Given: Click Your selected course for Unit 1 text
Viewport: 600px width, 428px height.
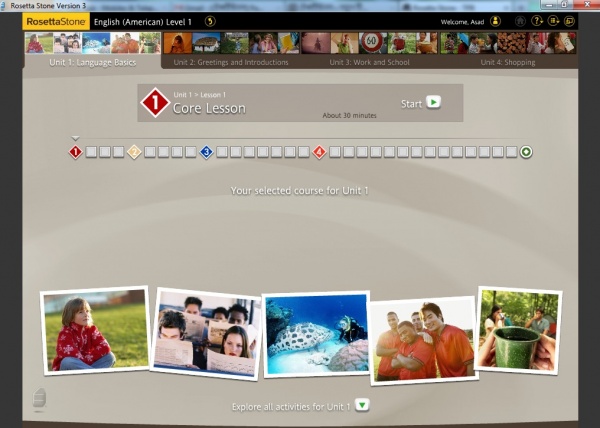Looking at the screenshot, I should (300, 190).
